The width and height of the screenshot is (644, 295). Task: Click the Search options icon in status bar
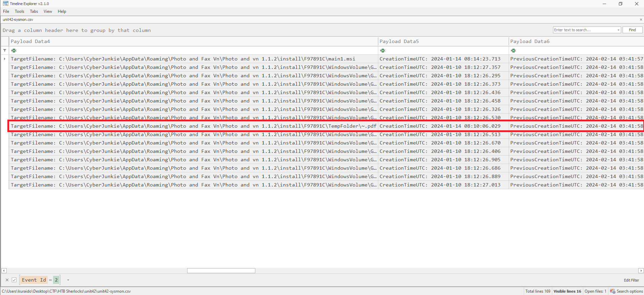tap(612, 291)
